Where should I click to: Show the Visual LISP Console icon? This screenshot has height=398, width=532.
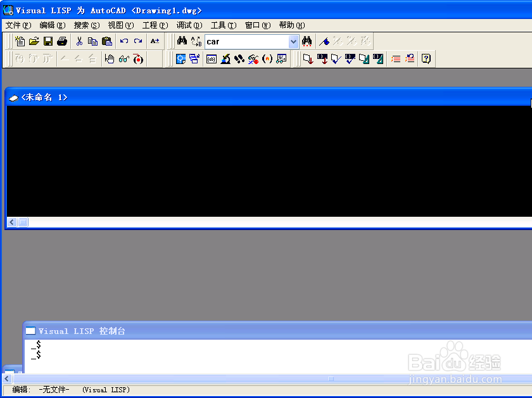click(x=212, y=59)
